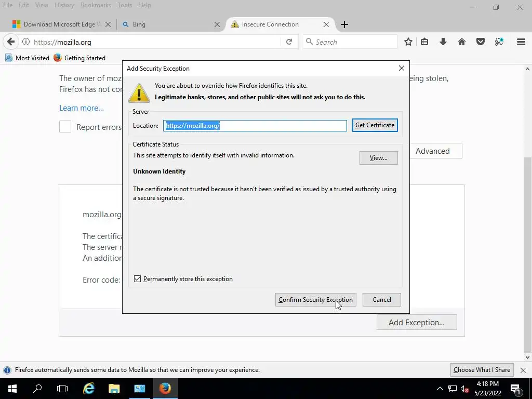Click scrollbar down arrow

(527, 357)
